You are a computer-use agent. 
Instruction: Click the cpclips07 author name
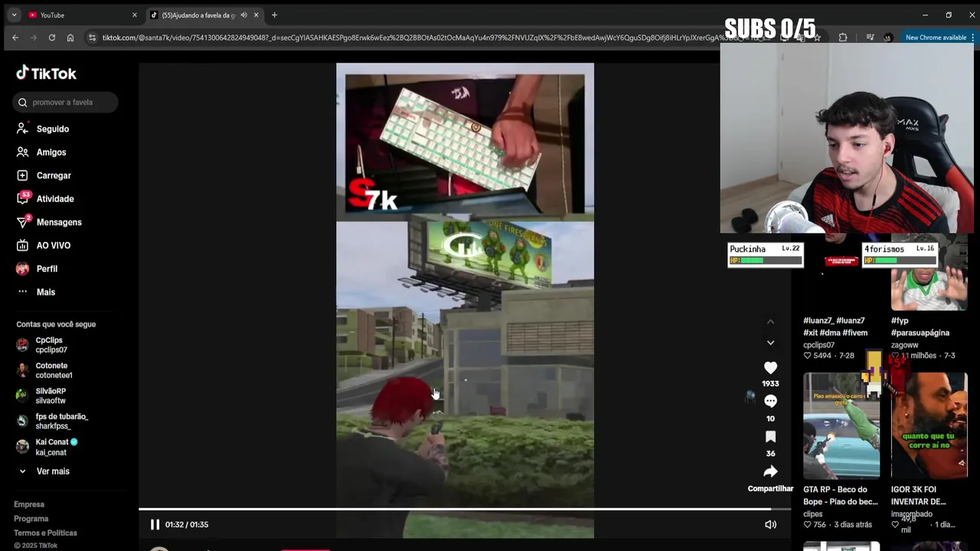[818, 345]
